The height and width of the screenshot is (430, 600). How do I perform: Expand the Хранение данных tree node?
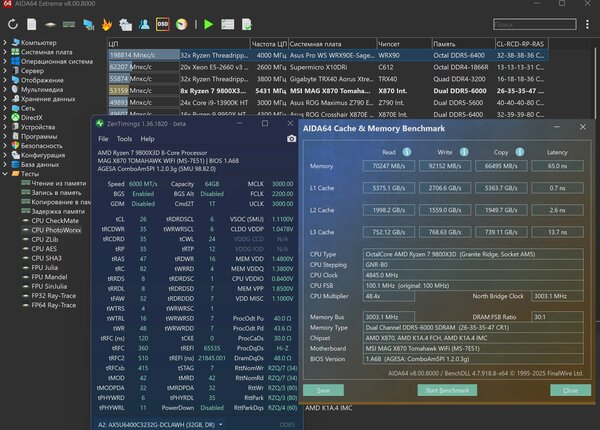(5, 99)
